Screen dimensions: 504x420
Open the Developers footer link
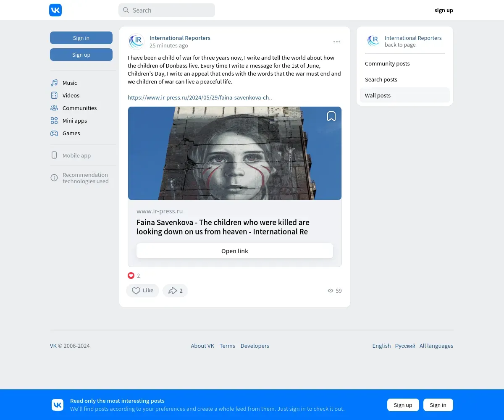click(255, 346)
